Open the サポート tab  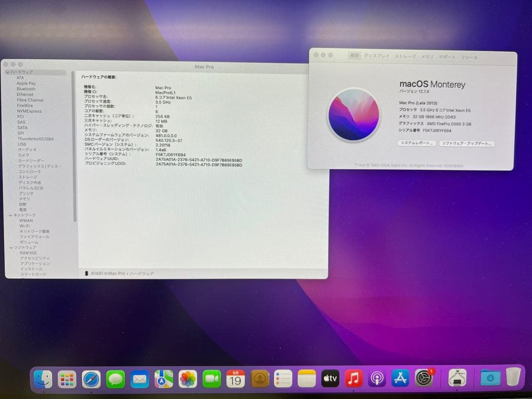[446, 57]
